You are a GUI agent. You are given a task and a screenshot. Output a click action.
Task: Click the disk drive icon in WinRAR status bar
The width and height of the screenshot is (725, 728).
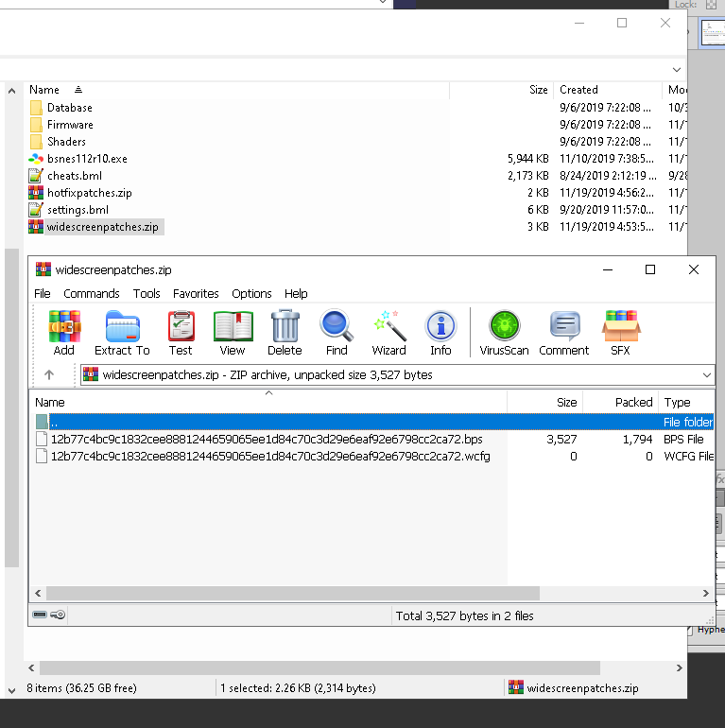(x=40, y=615)
